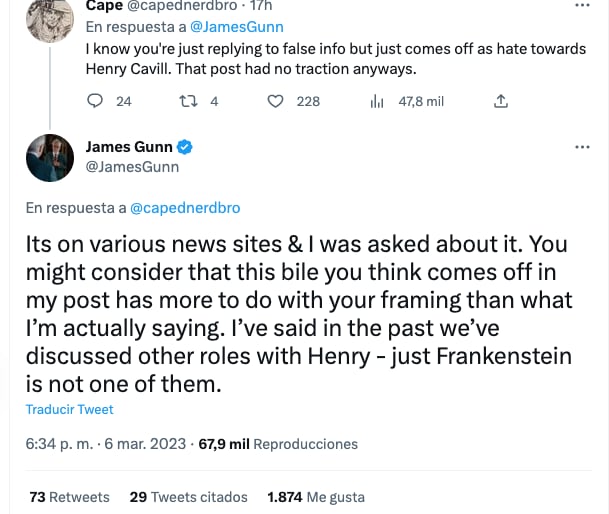Share Cape's tweet via share icon
This screenshot has width=609, height=514.
(x=502, y=101)
